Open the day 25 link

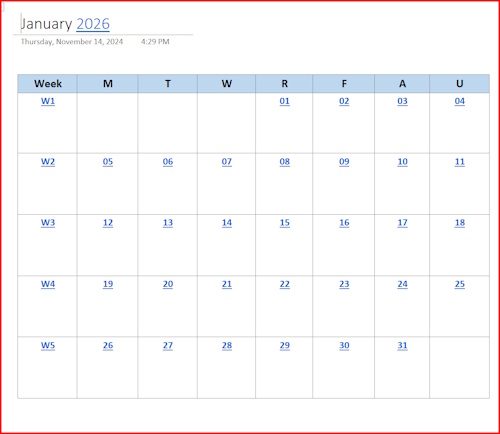(x=460, y=284)
